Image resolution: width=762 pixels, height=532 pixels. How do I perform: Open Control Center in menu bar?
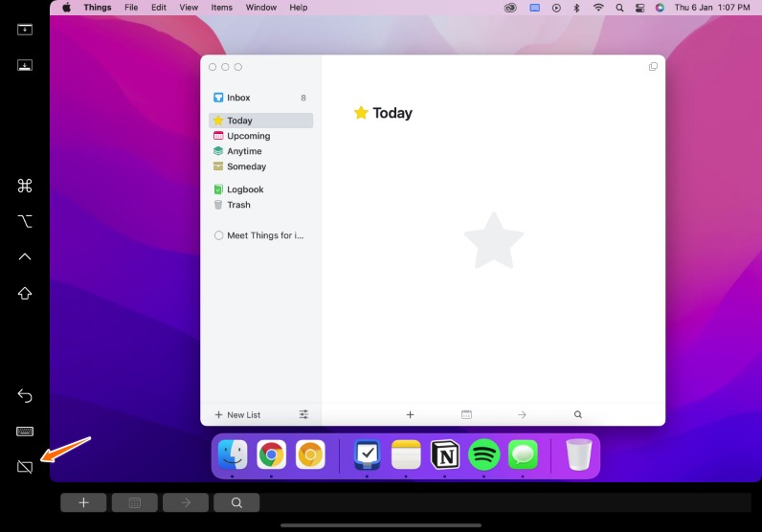click(640, 8)
